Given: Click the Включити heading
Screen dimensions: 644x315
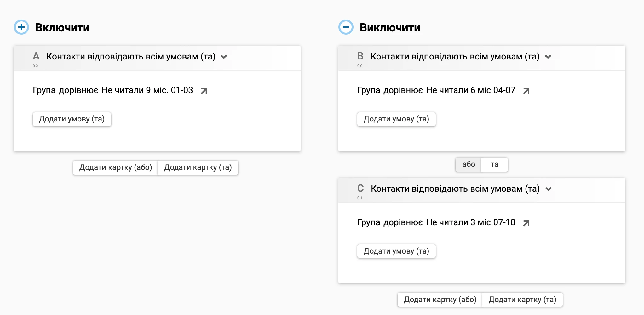Looking at the screenshot, I should 62,27.
